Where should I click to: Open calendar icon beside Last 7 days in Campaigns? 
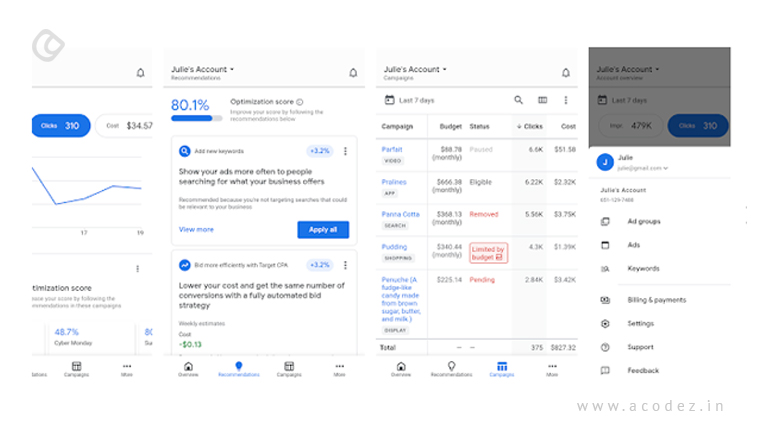(x=389, y=100)
